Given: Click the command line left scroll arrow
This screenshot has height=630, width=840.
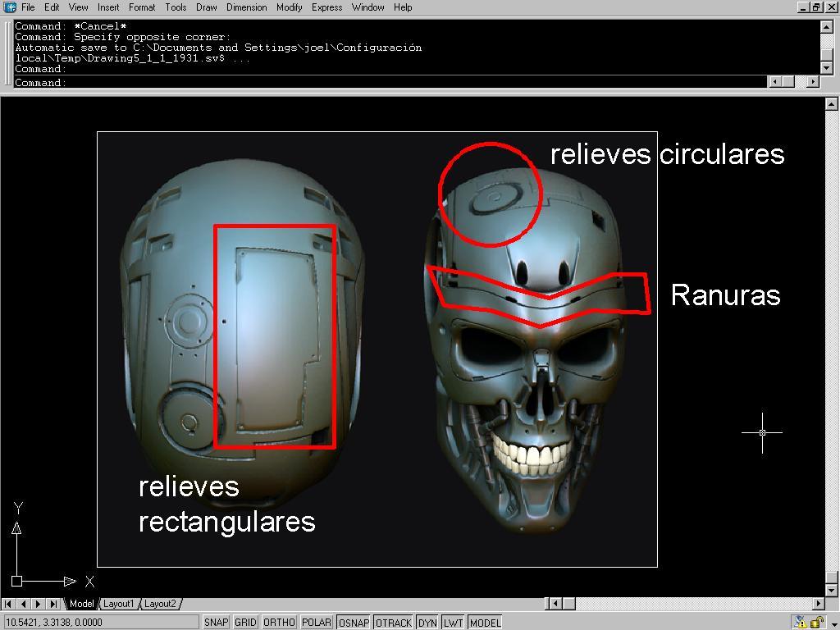Looking at the screenshot, I should click(774, 82).
